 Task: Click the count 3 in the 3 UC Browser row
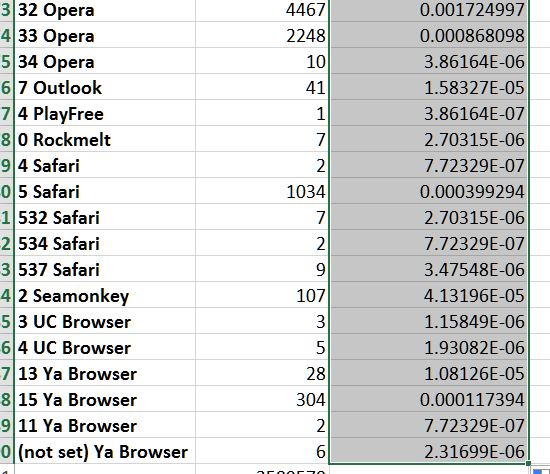pyautogui.click(x=262, y=320)
